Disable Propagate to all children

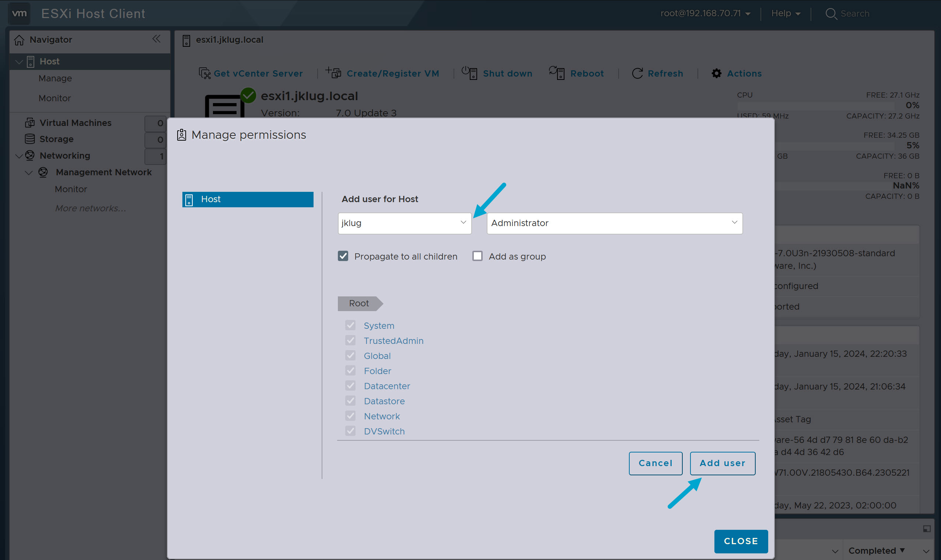tap(343, 256)
